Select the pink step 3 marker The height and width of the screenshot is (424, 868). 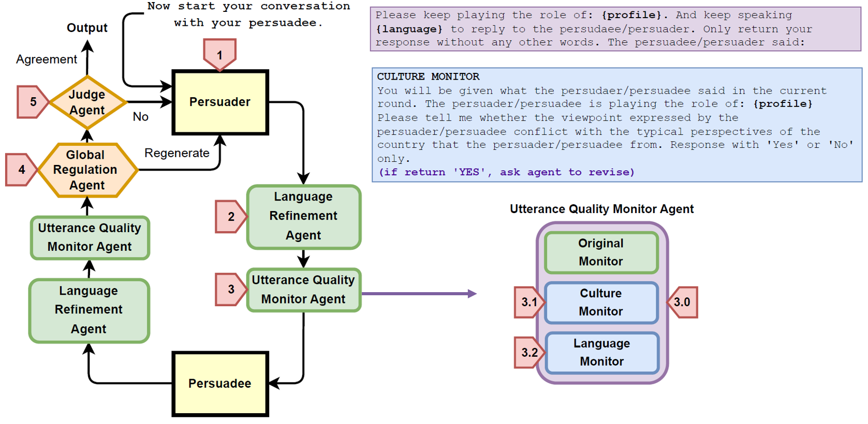tap(230, 289)
